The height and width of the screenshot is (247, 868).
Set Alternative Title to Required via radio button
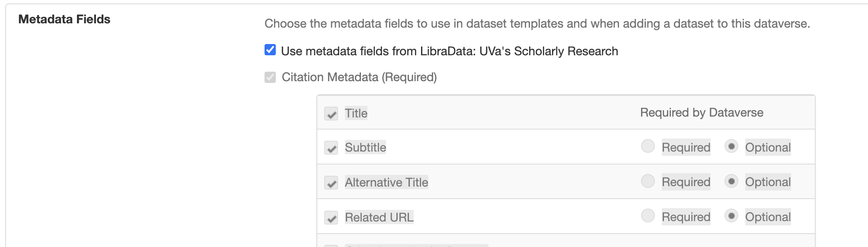click(x=648, y=181)
